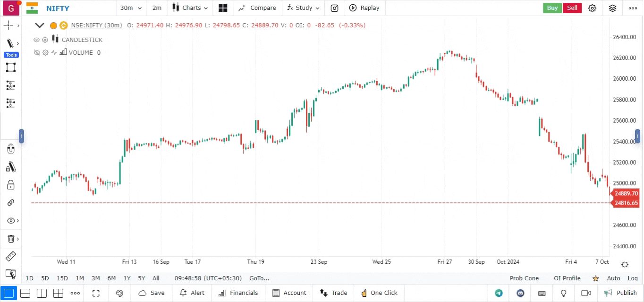The width and height of the screenshot is (644, 302).
Task: Click the green Buy button
Action: click(552, 8)
